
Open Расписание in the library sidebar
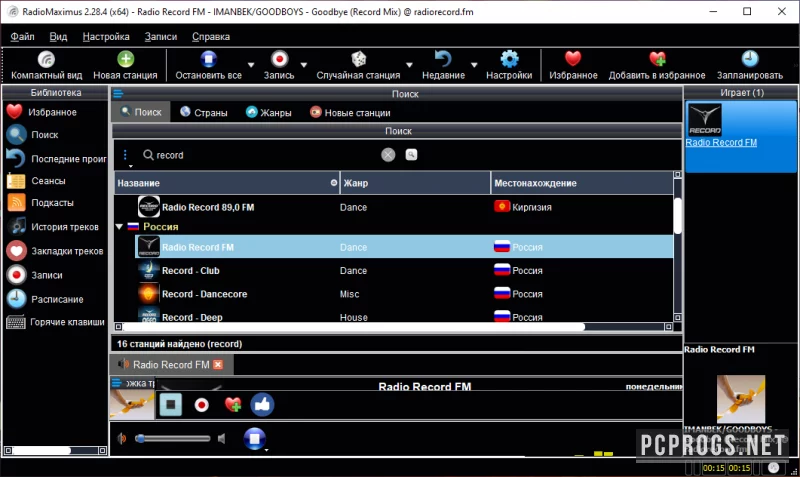(45, 299)
